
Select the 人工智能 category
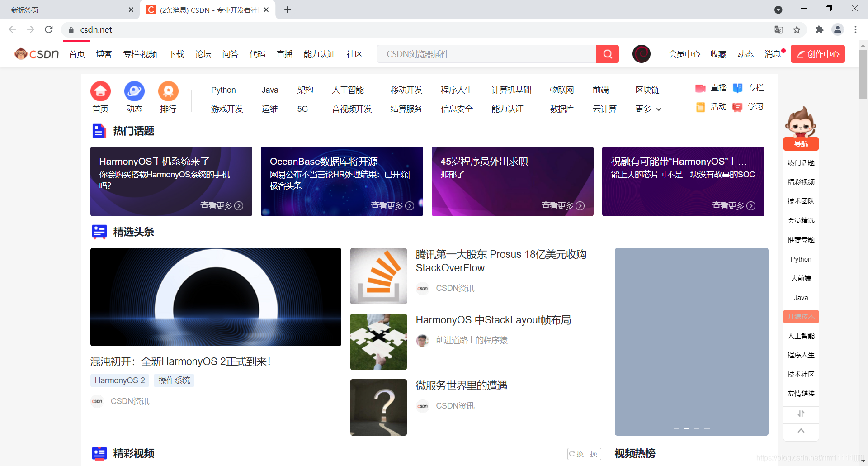tap(348, 90)
